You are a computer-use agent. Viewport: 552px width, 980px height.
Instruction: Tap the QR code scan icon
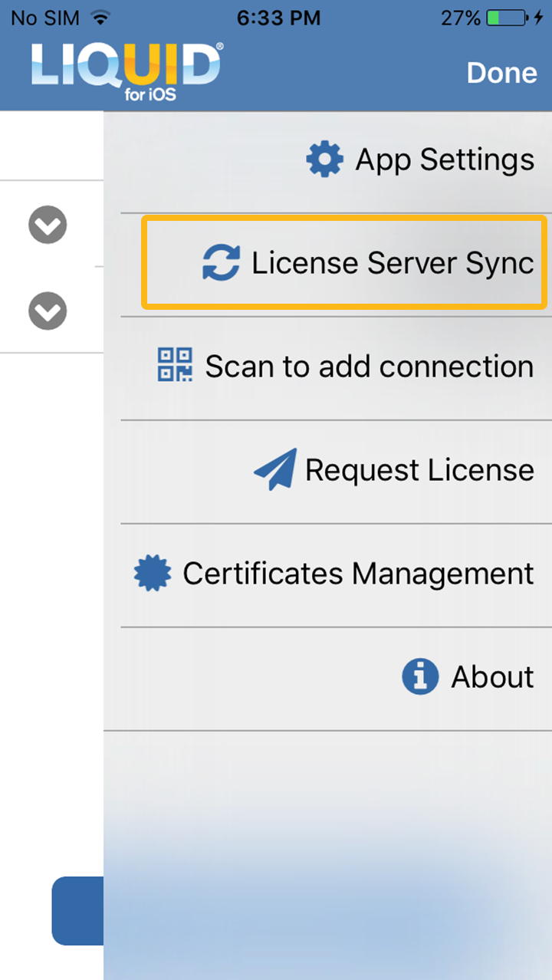point(175,365)
